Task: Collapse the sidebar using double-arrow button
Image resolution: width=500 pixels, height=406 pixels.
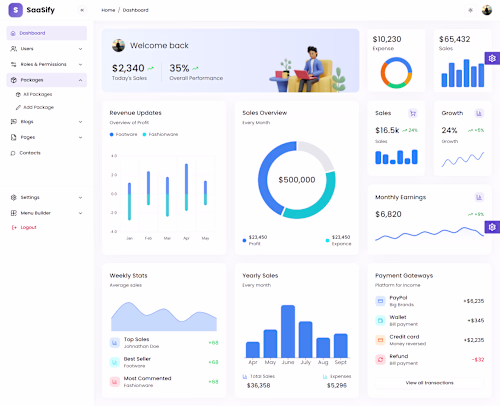Action: pos(82,10)
